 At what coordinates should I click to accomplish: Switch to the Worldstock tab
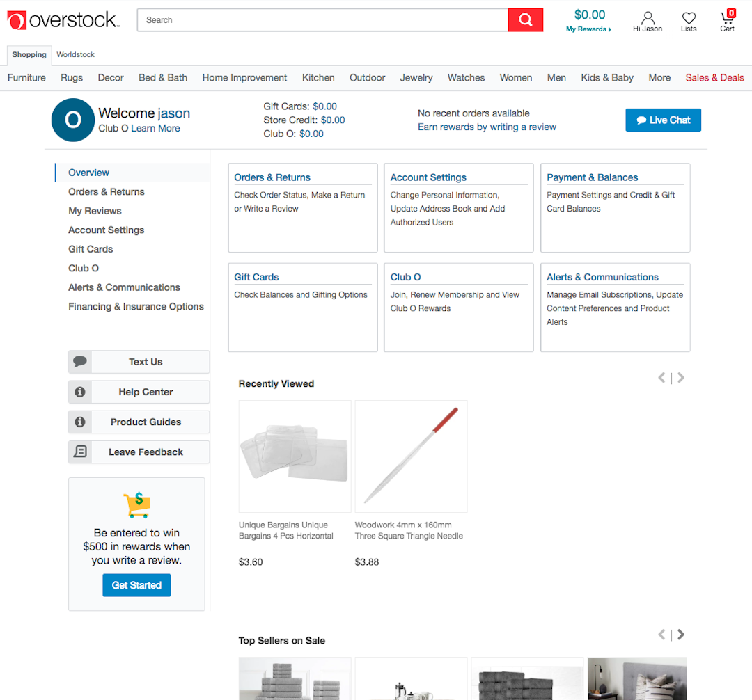(75, 54)
